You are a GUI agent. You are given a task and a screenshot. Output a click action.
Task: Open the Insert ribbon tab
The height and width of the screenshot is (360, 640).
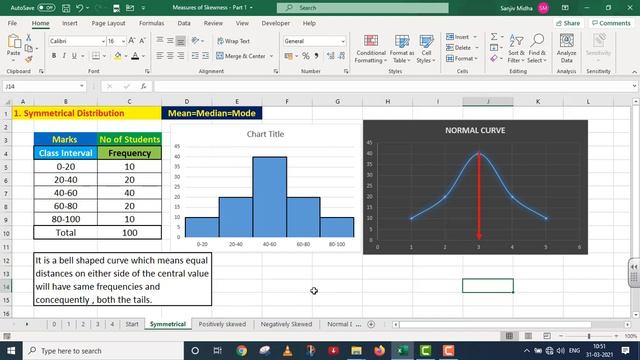tap(70, 23)
